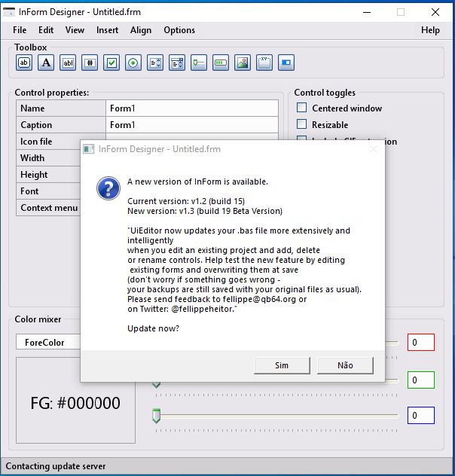This screenshot has width=455, height=476.
Task: Click the main InForm Designer window icon
Action: [9, 12]
